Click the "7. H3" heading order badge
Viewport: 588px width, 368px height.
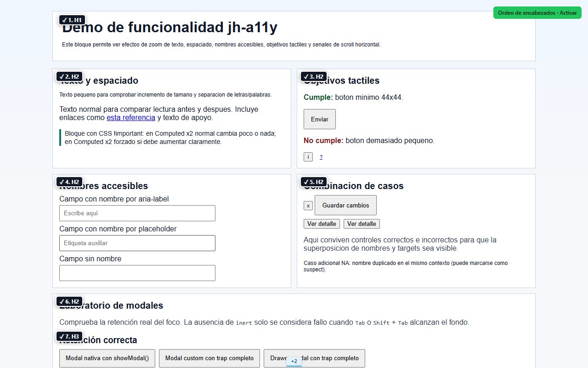pos(69,336)
